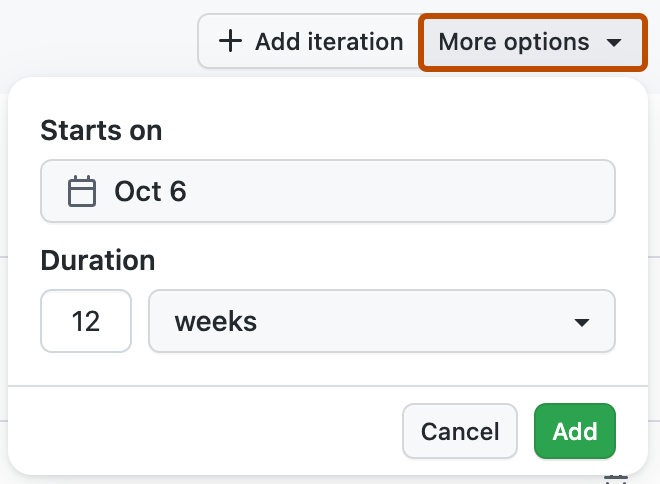Viewport: 660px width, 484px height.
Task: Click blank footer area left of Cancel
Action: pos(200,431)
